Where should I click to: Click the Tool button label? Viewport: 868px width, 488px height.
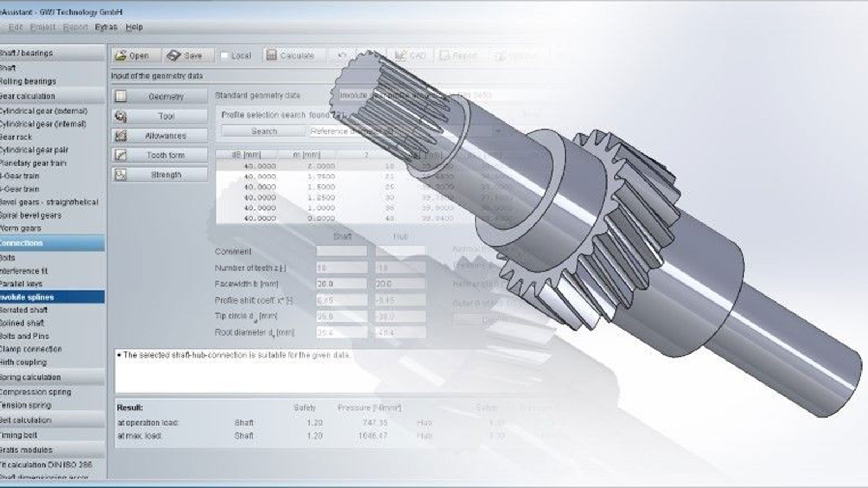166,116
